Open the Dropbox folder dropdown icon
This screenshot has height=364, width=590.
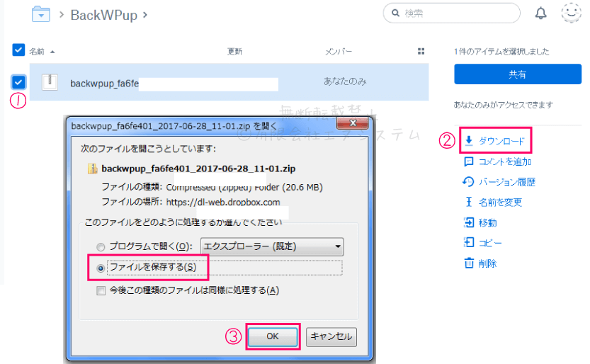coord(41,15)
